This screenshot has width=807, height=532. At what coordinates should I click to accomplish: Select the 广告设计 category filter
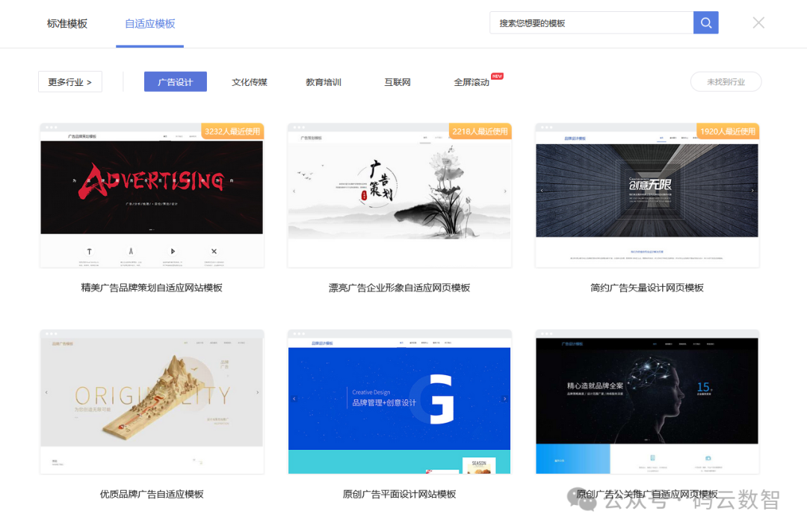pyautogui.click(x=176, y=81)
